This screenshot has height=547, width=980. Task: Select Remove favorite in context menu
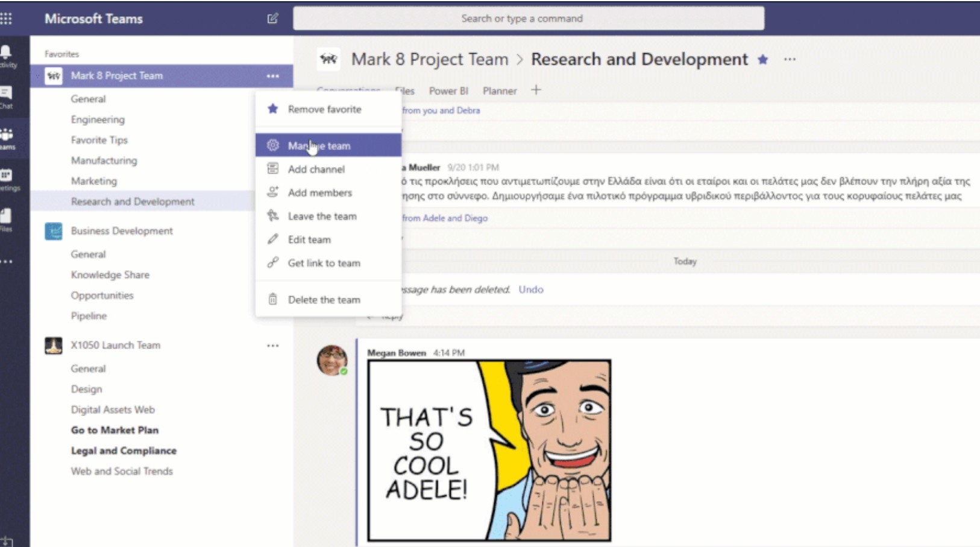(x=324, y=109)
